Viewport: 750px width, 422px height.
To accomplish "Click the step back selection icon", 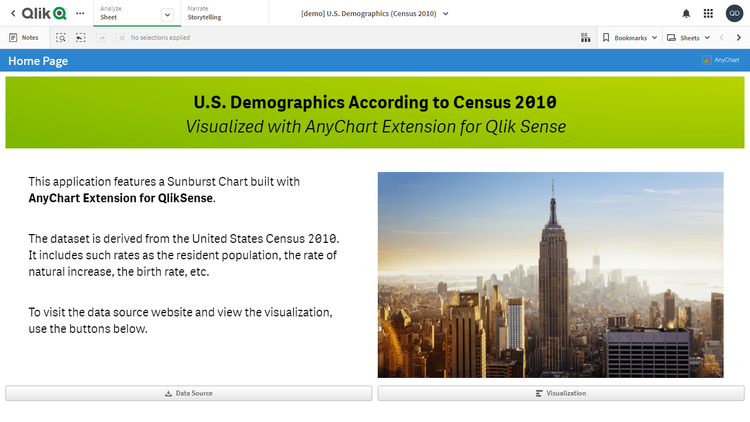I will pyautogui.click(x=81, y=37).
